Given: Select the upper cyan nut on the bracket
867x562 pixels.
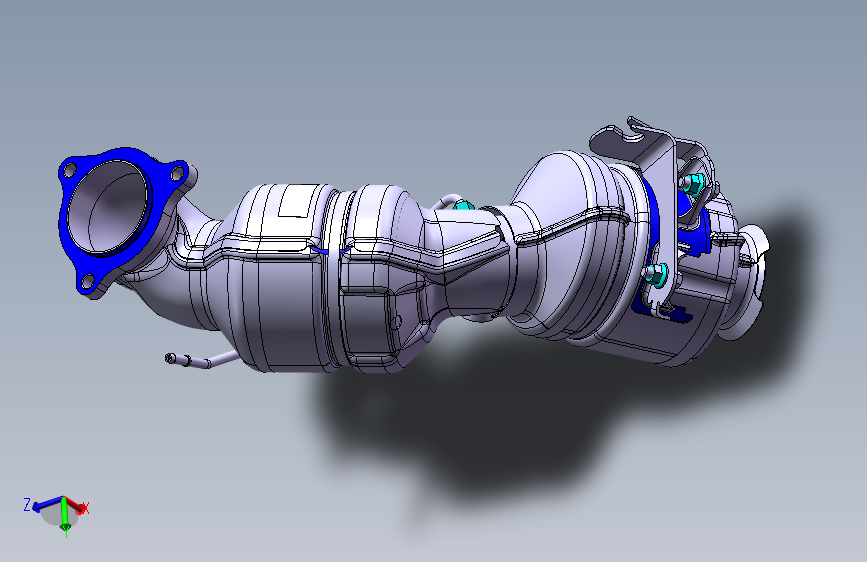Looking at the screenshot, I should tap(693, 184).
